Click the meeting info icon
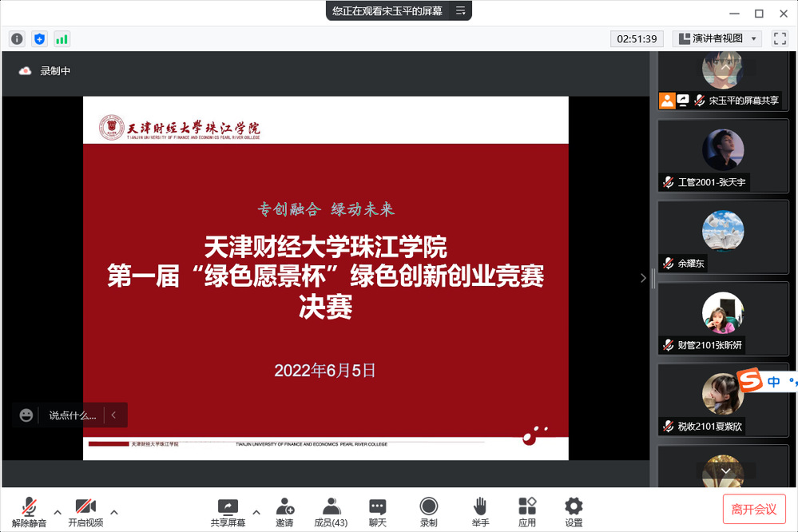 tap(17, 38)
